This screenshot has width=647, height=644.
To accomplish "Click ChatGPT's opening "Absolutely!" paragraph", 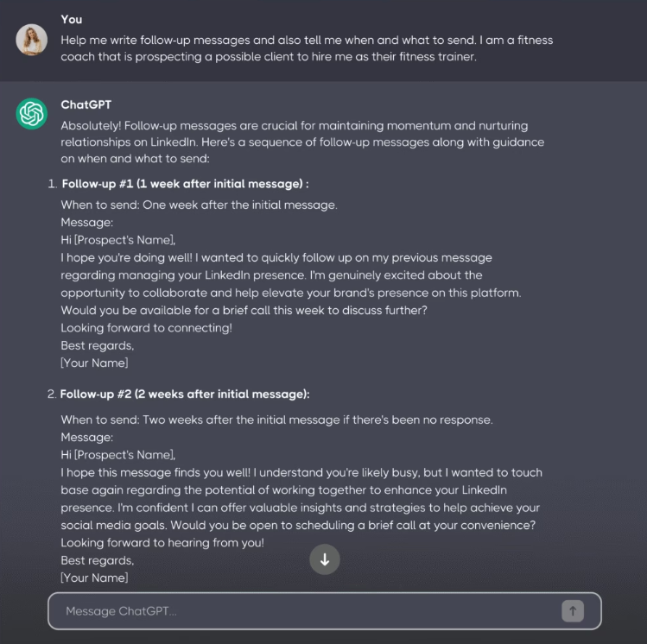I will 302,142.
